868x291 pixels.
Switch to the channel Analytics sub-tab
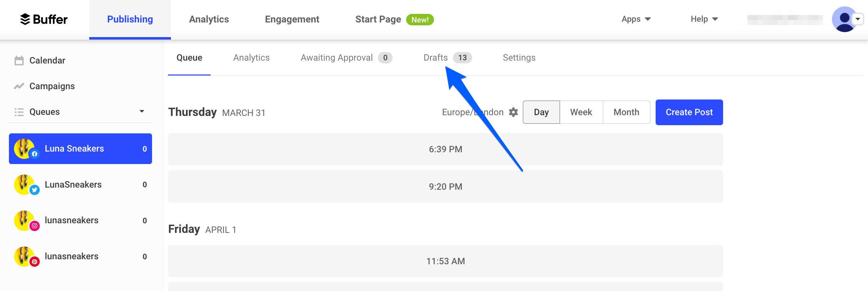point(251,58)
